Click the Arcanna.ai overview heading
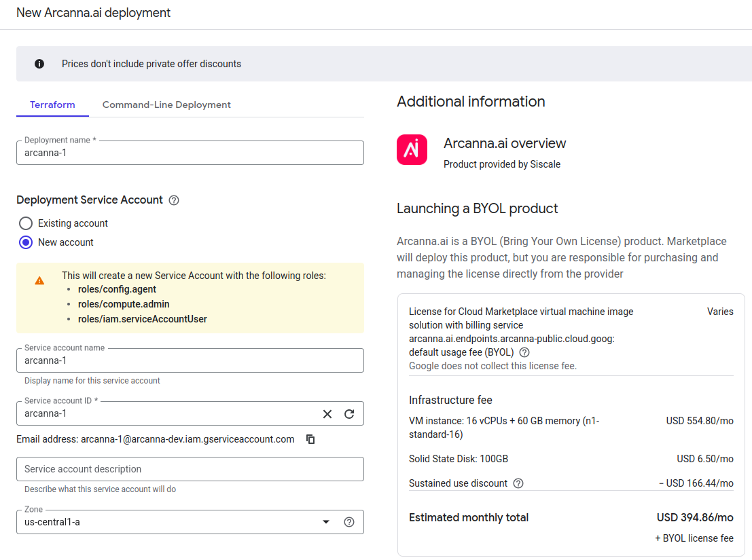 point(505,143)
